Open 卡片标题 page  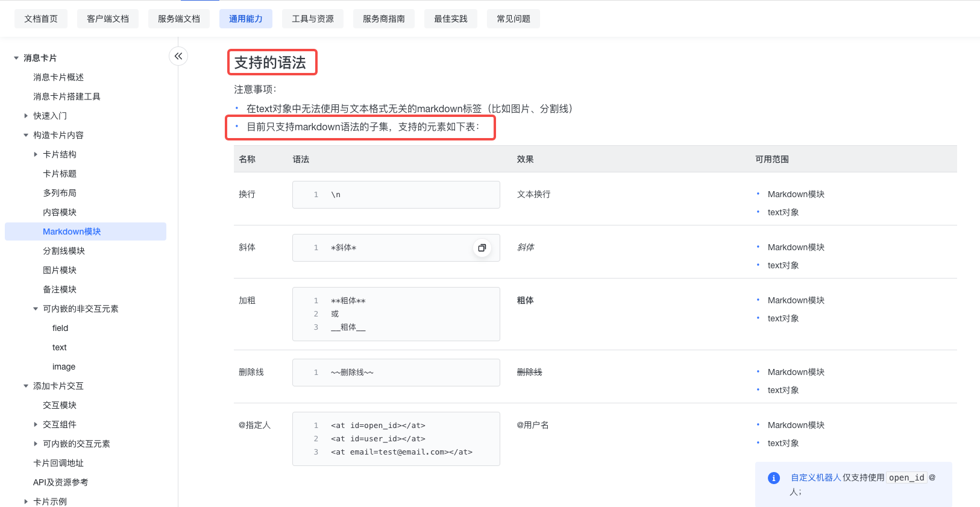point(60,174)
